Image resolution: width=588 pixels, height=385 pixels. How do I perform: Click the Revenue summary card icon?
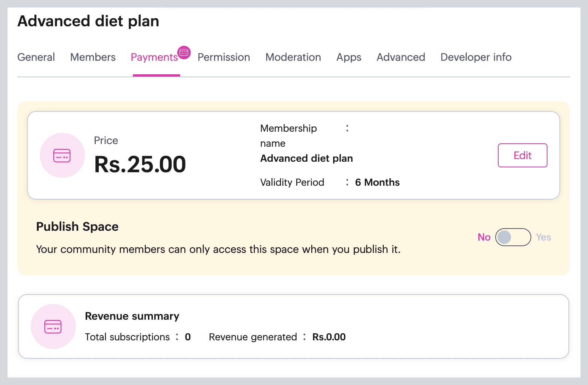click(53, 326)
